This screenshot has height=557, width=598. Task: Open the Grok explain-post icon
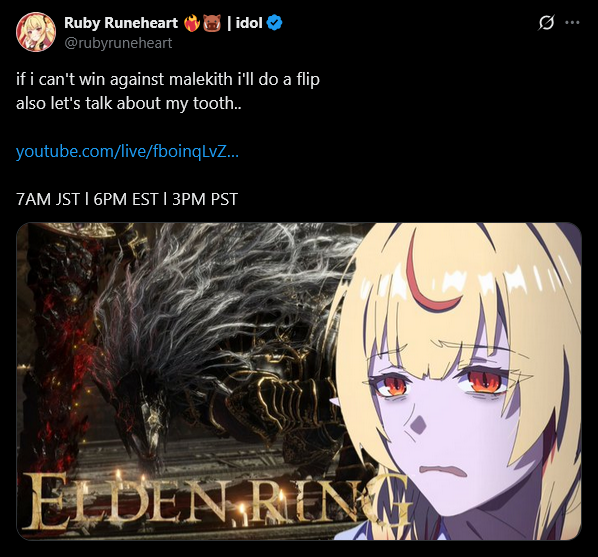tap(546, 23)
